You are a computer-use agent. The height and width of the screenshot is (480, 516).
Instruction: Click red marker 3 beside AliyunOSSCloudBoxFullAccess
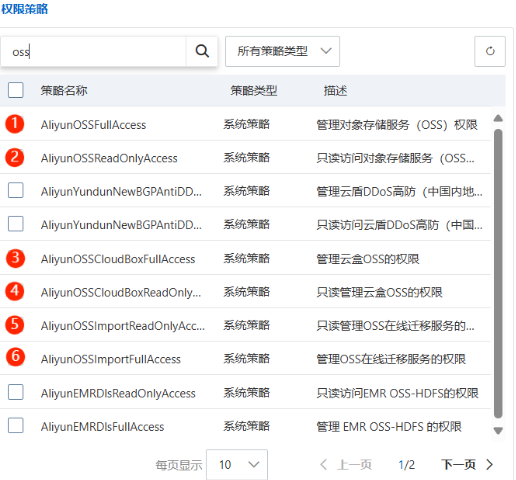[15, 258]
